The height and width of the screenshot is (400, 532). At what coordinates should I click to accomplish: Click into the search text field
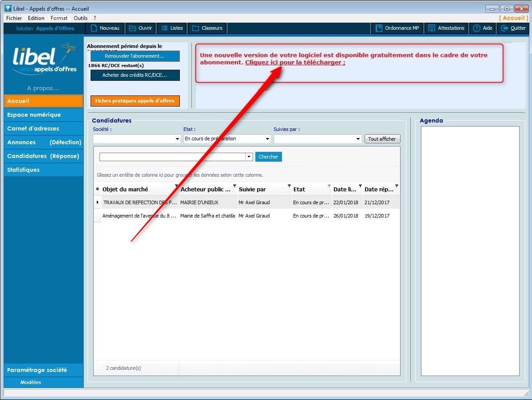click(172, 157)
